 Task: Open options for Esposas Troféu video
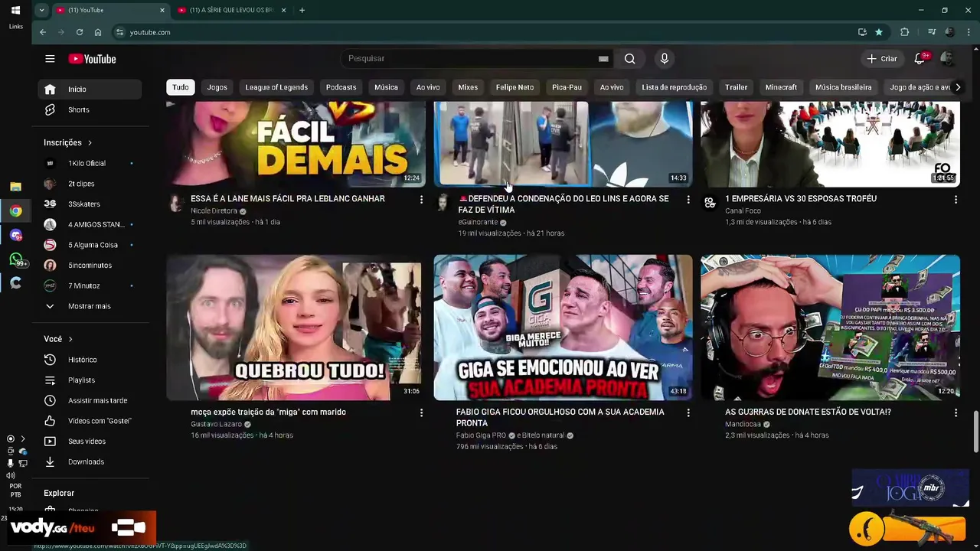[x=955, y=199]
